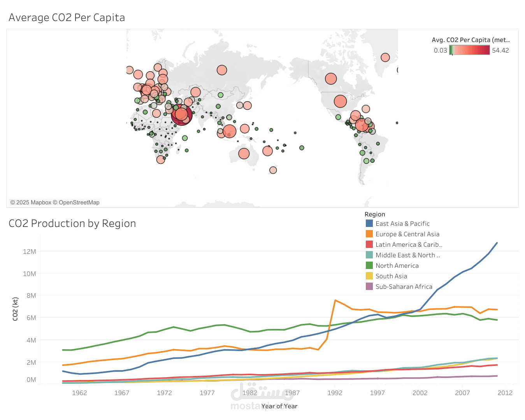The width and height of the screenshot is (525, 420).
Task: Click the 12M y-axis label
Action: tap(29, 251)
